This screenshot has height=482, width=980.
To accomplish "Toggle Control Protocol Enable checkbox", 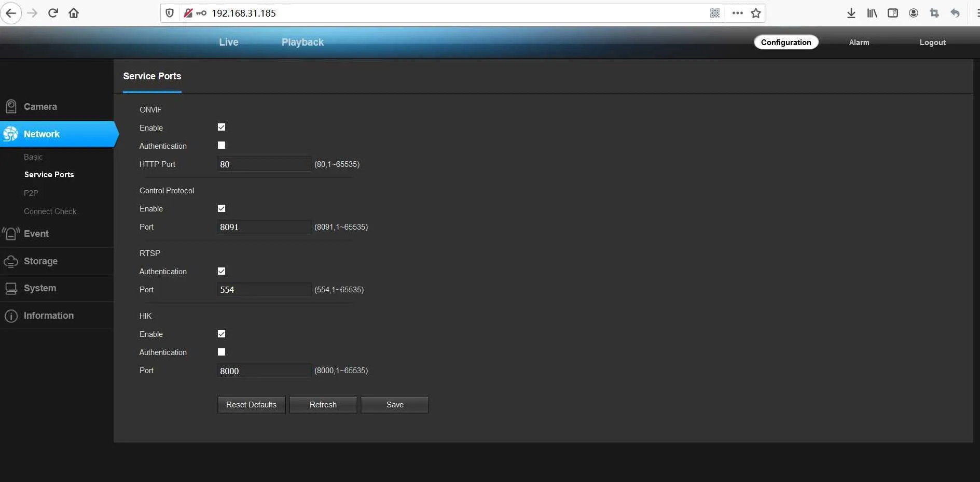I will coord(222,208).
